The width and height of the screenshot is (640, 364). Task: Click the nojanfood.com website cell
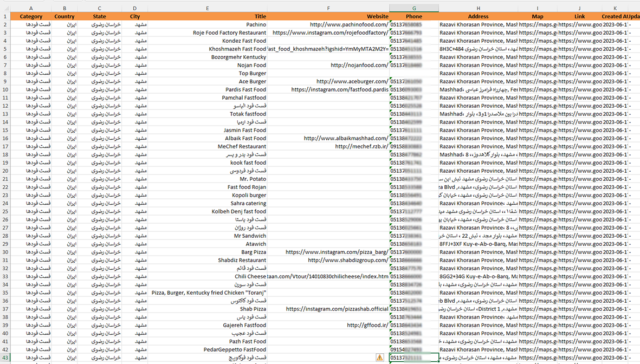point(328,65)
